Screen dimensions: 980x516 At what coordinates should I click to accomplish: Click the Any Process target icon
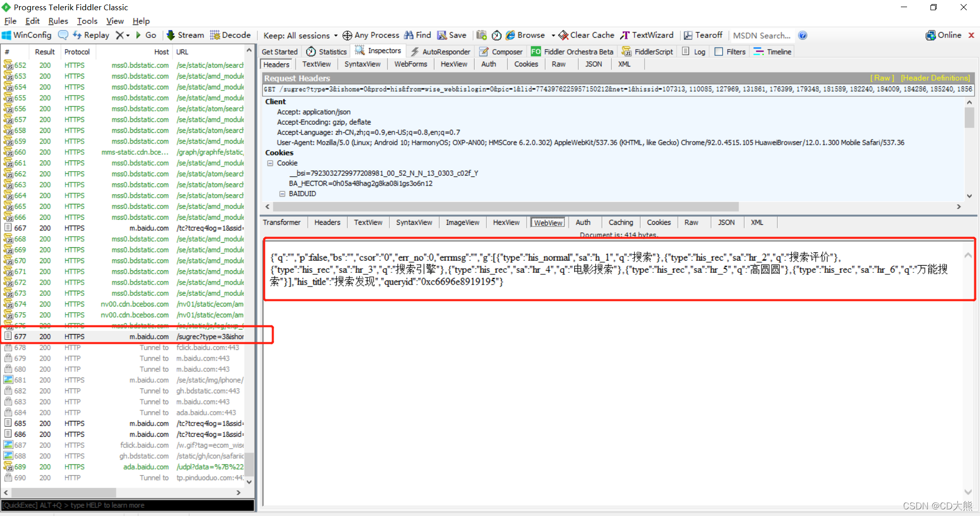347,35
